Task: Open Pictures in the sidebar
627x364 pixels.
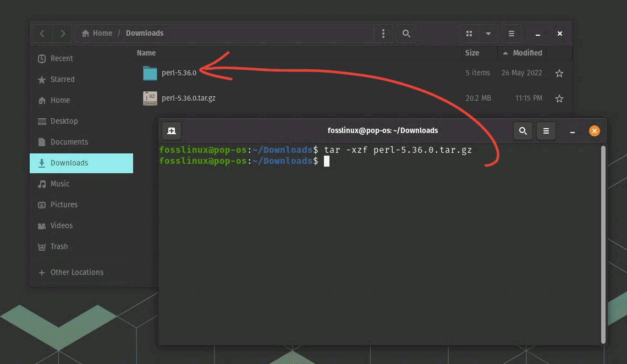Action: tap(81, 205)
